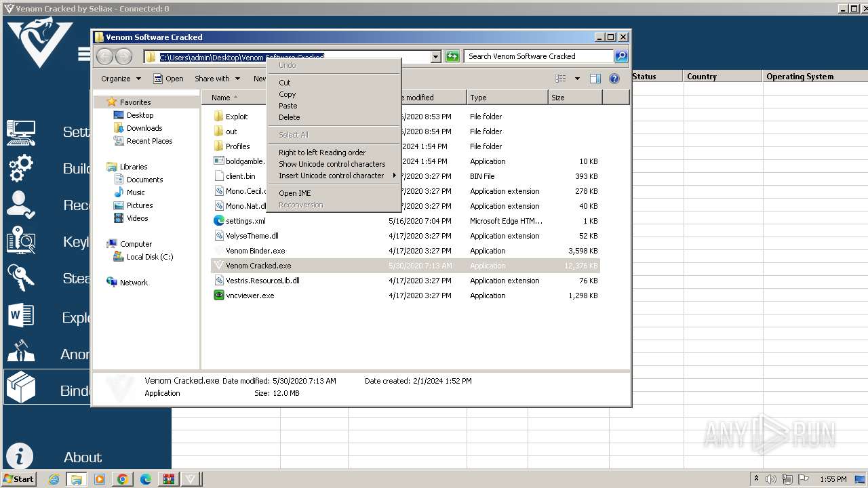This screenshot has height=488, width=868.
Task: Click the search magnifier button
Action: click(x=620, y=56)
